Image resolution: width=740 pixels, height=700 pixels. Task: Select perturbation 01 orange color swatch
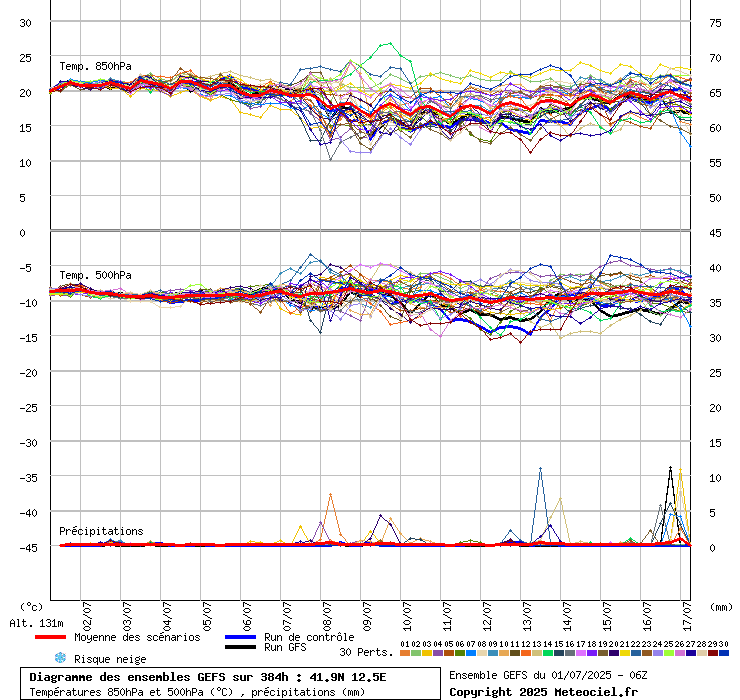click(x=405, y=653)
